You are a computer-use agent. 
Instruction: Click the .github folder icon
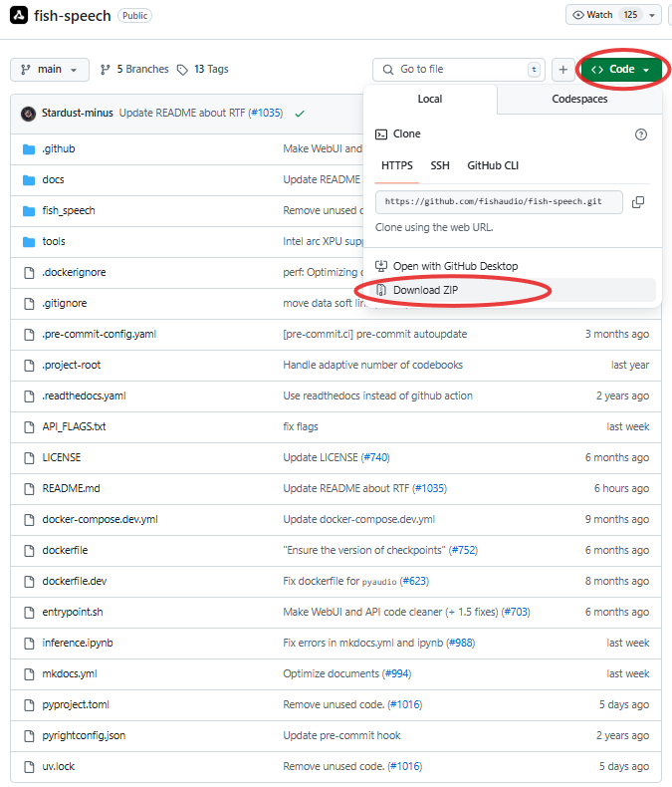coord(29,149)
